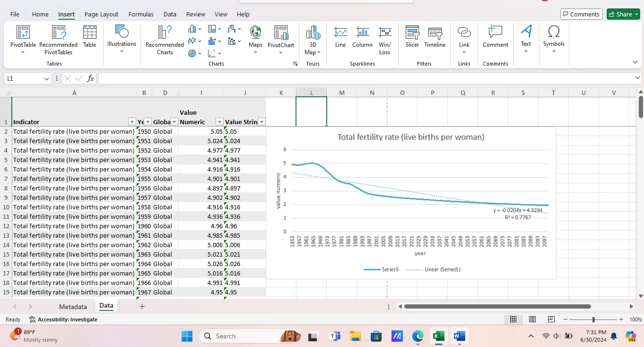Switch to the Review tab
Image resolution: width=644 pixels, height=347 pixels.
[196, 14]
